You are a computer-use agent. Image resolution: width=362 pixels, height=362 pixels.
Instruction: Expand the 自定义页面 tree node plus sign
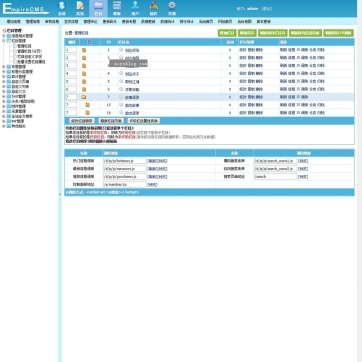4,81
